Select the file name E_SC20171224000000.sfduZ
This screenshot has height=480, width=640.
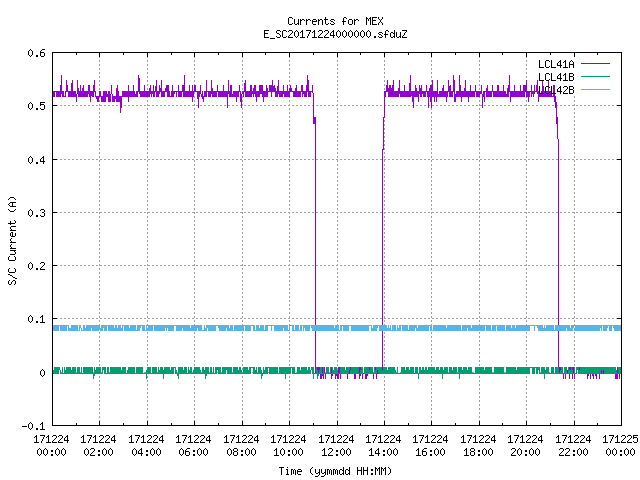click(335, 34)
